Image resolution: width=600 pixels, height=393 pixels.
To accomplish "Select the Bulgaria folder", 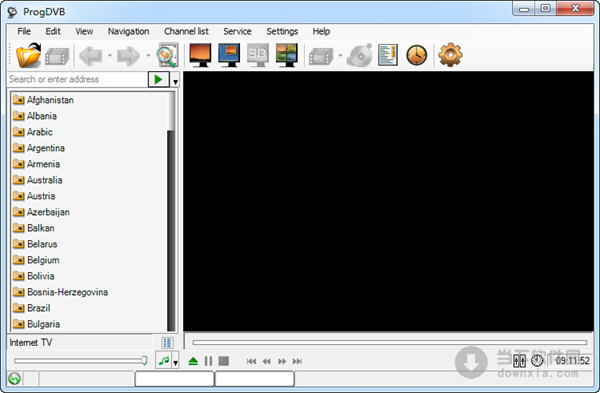I will [x=36, y=324].
